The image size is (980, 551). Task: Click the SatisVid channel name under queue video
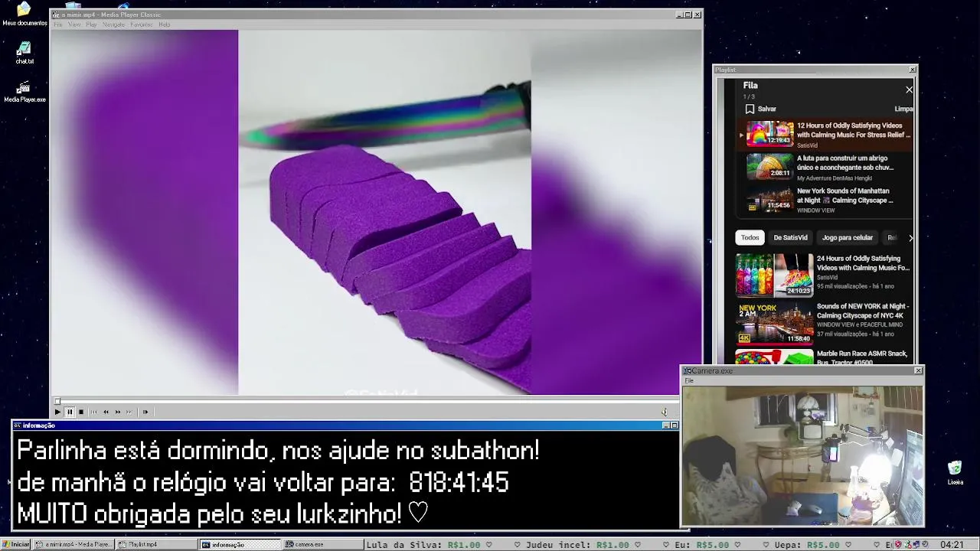click(x=807, y=145)
